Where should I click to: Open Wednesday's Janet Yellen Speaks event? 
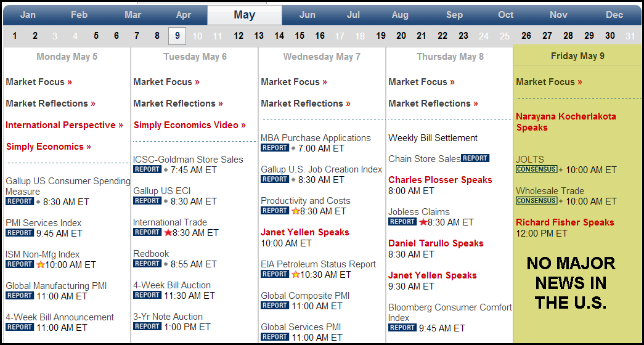pos(305,232)
